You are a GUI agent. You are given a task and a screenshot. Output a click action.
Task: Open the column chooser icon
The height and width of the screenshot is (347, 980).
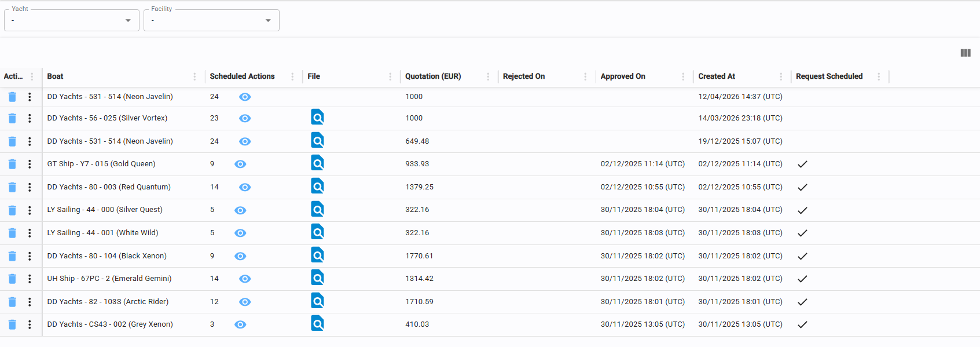(965, 53)
